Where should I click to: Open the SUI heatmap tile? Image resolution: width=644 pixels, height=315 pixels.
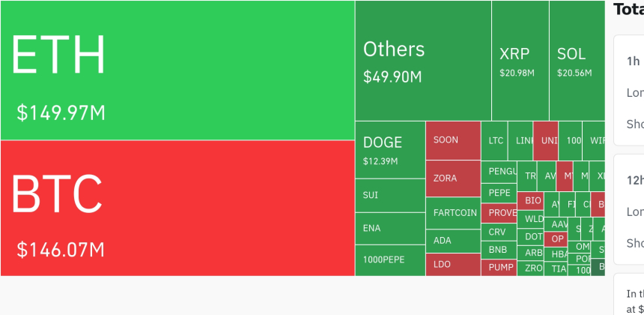[x=389, y=195]
